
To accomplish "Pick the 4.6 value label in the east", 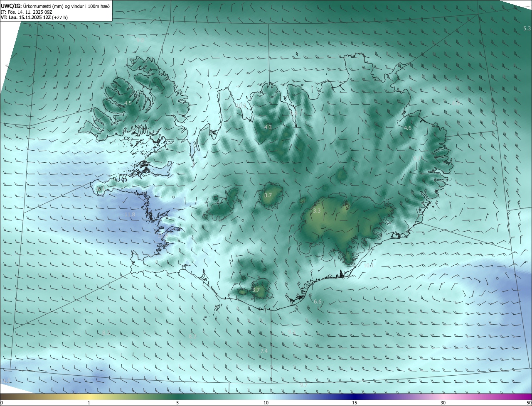I will point(407,128).
